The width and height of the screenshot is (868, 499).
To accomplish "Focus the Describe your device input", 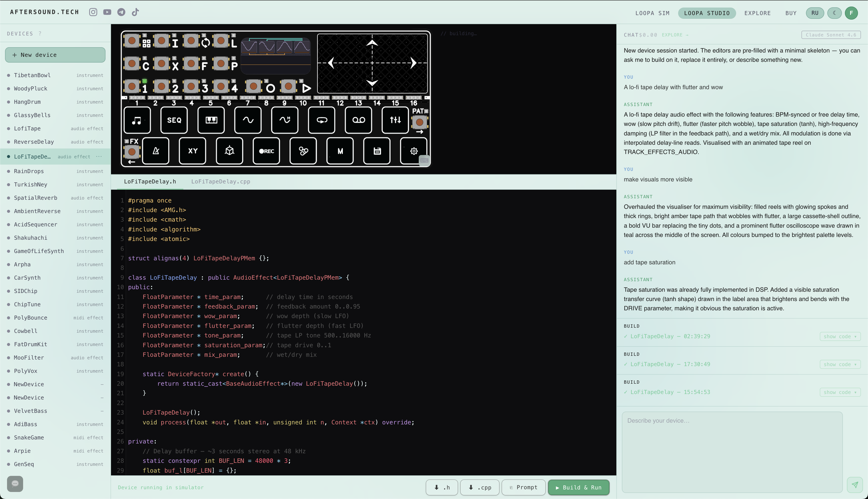I will (732, 452).
